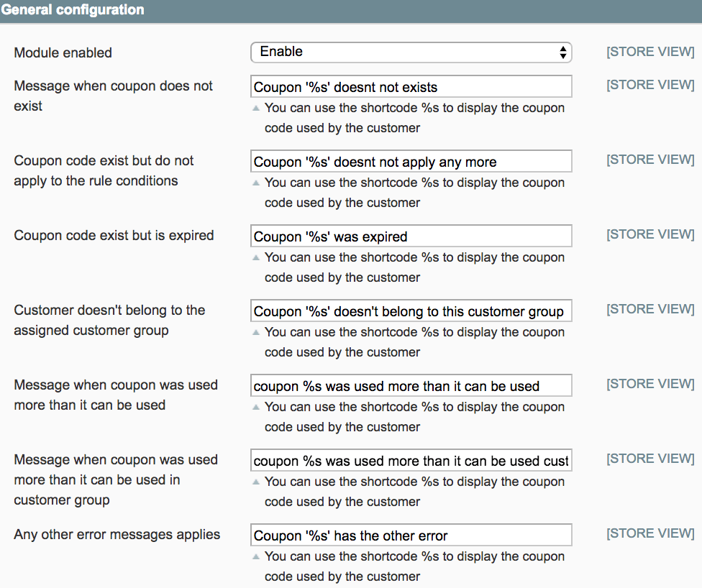The image size is (702, 588).
Task: Click the [STORE VIEW] label beside the other error field
Action: click(x=650, y=533)
